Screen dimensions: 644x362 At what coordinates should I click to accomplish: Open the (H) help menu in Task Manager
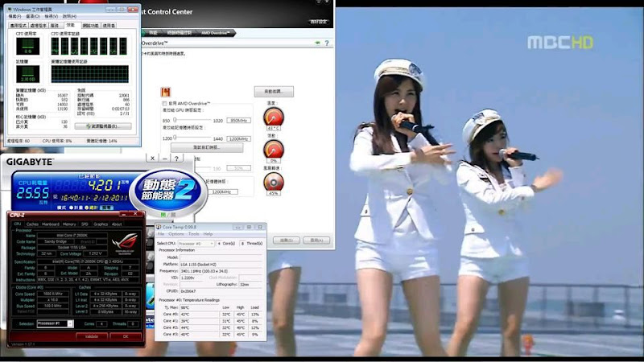coord(69,16)
